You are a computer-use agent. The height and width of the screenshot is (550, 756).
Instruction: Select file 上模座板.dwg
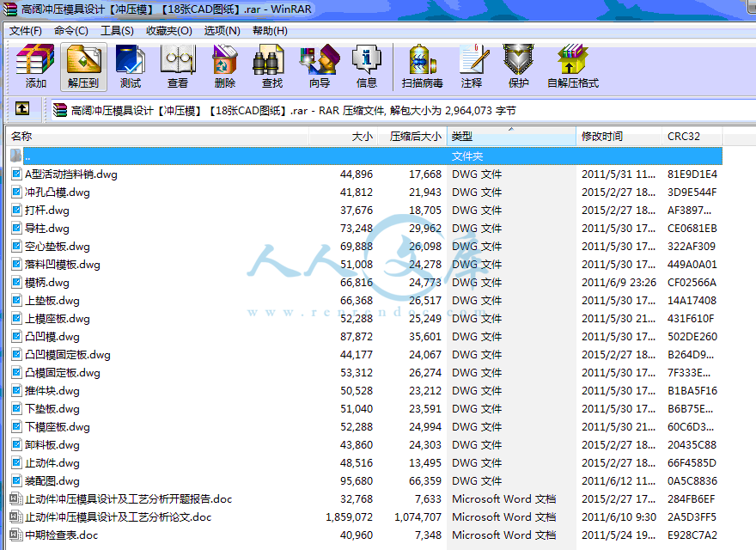[58, 319]
